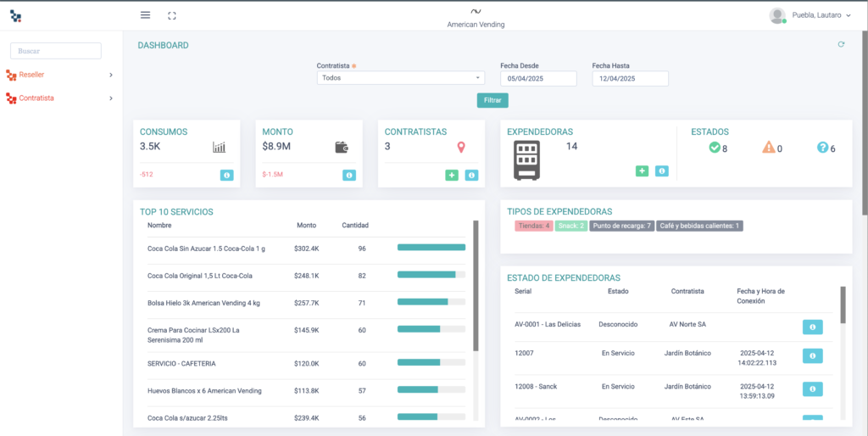Screen dimensions: 868x436
Task: Select the Café y bebidas calientes: 1 tag
Action: (x=699, y=226)
